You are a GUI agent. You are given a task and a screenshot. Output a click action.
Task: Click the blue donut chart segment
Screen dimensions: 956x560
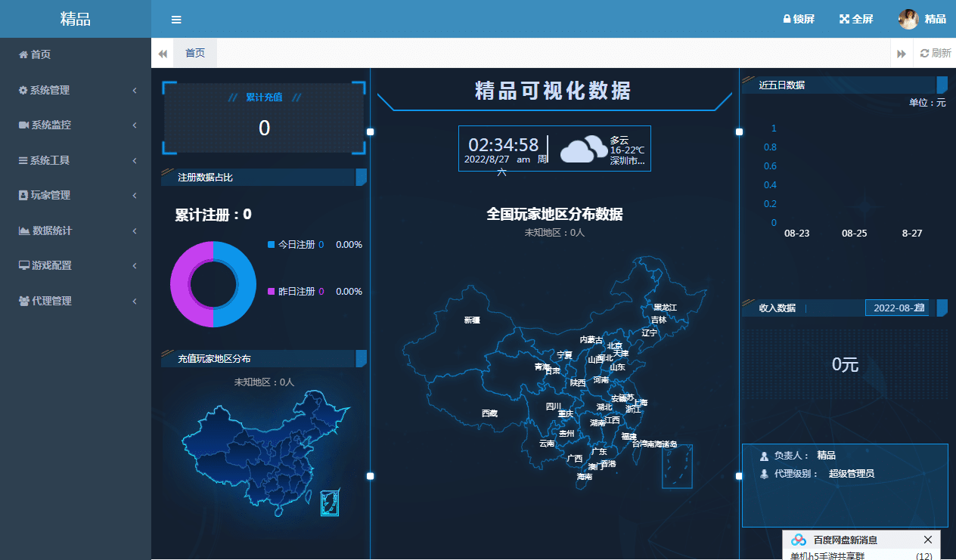tap(241, 283)
